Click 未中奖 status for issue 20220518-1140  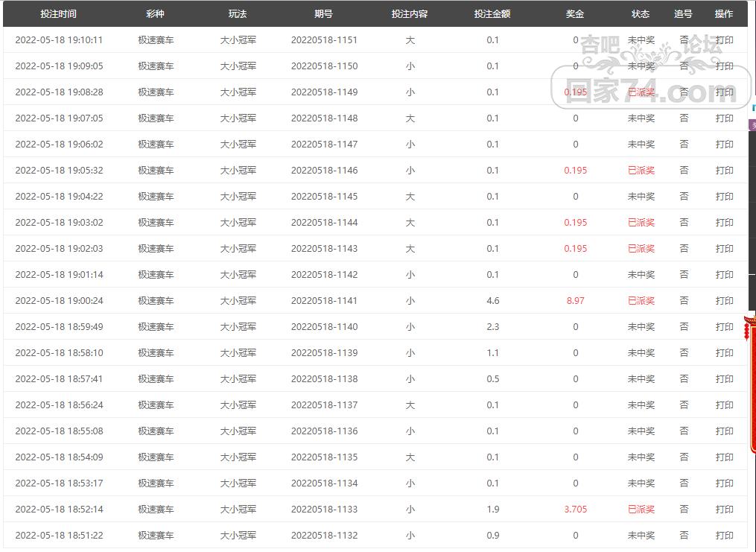641,326
